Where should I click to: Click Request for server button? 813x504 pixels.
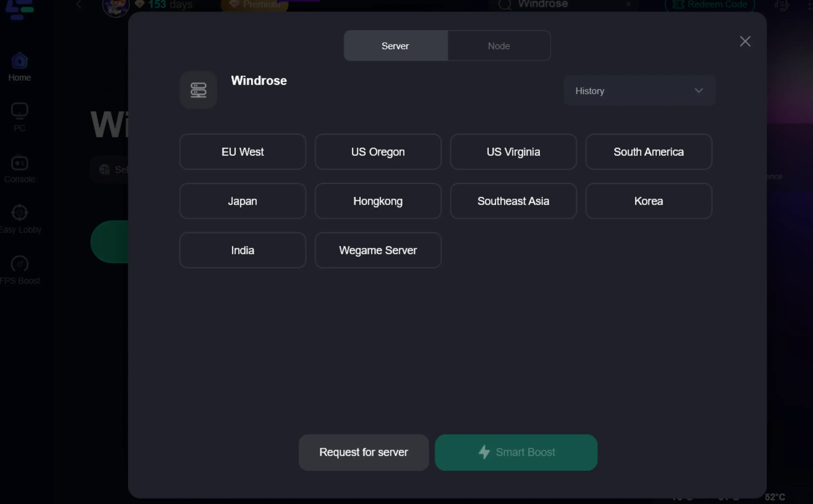coord(363,452)
